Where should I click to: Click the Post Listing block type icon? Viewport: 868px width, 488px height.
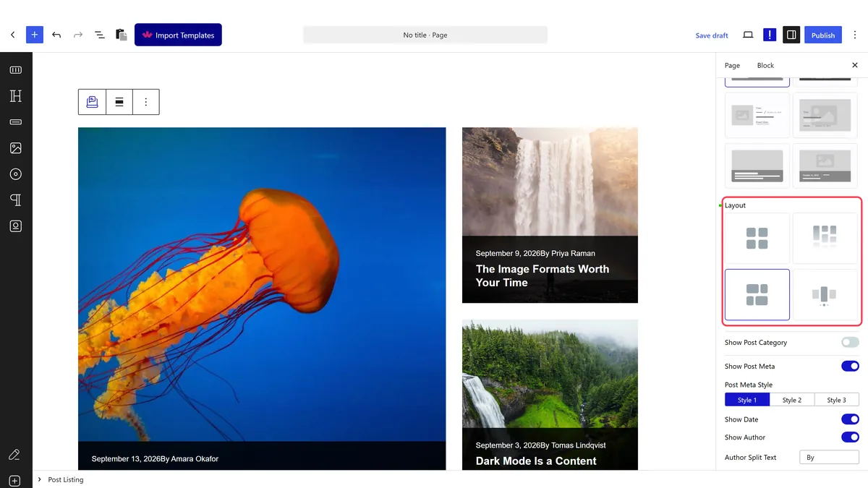[x=92, y=102]
